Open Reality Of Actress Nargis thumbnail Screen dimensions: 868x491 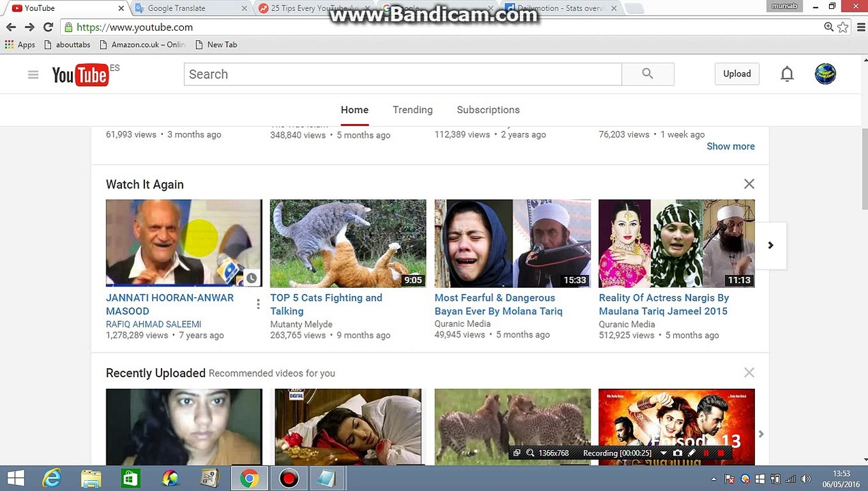[x=676, y=243]
